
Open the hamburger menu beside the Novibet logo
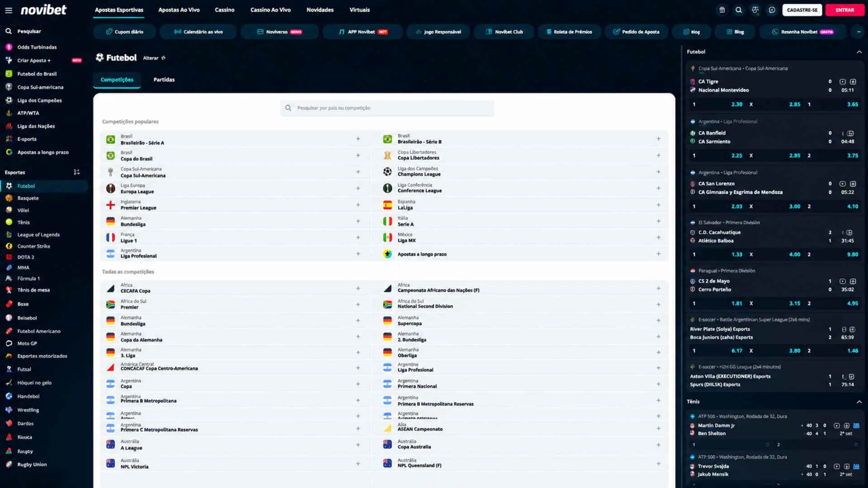click(x=9, y=10)
